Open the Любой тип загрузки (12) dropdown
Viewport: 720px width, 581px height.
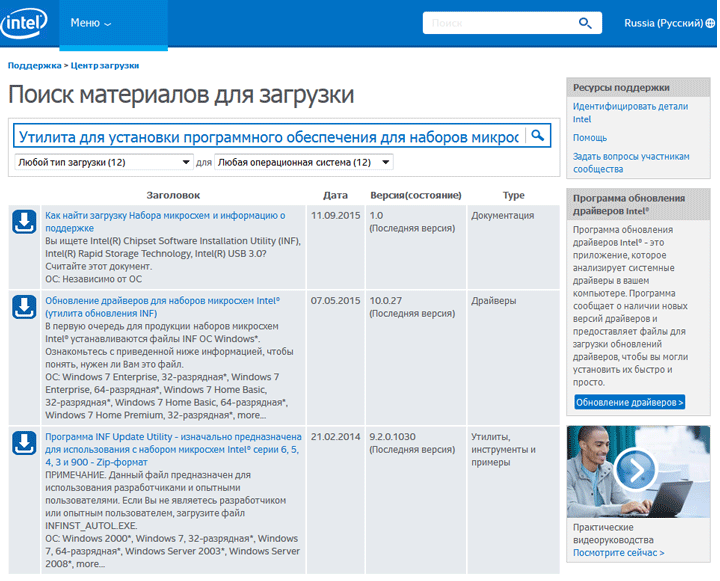pos(104,162)
